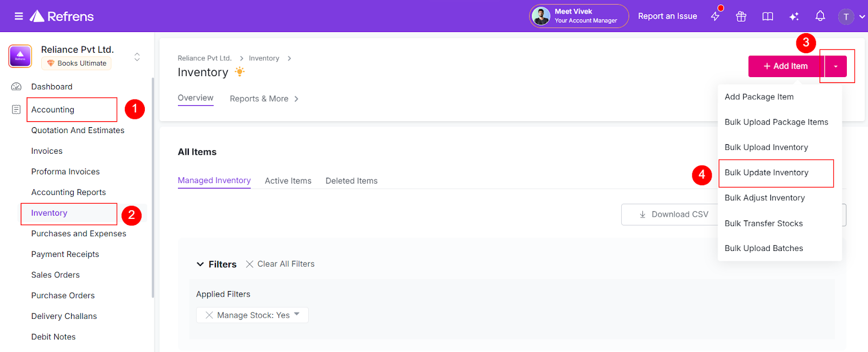Toggle the Add Item dropdown arrow

pos(836,66)
